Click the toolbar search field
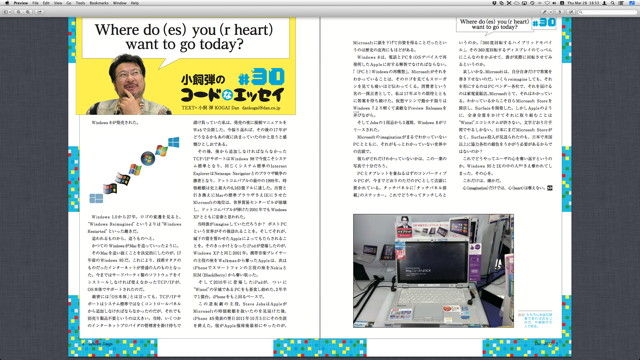Viewport: 640px width, 360px height. [x=607, y=12]
